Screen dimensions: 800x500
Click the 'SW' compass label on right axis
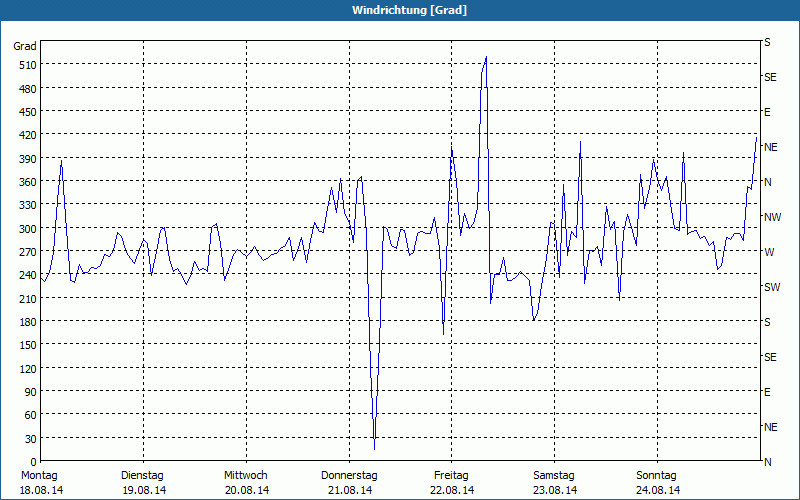pos(772,287)
